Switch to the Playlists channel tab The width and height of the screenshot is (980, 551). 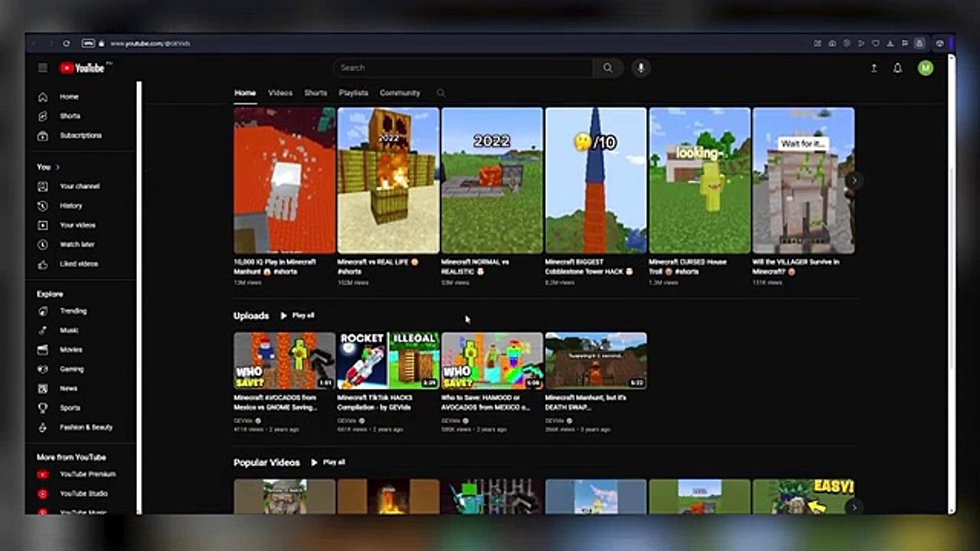354,93
